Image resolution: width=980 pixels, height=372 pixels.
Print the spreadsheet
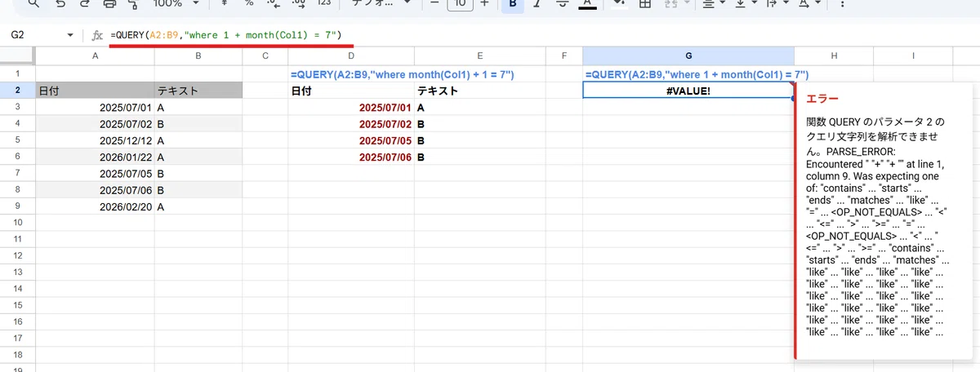pos(110,3)
